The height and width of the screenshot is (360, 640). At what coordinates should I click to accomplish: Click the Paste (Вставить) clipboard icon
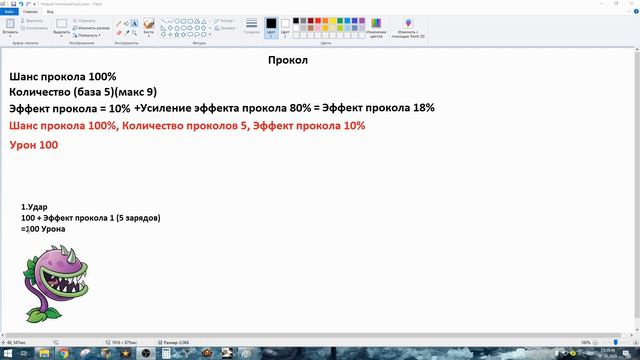[x=10, y=23]
